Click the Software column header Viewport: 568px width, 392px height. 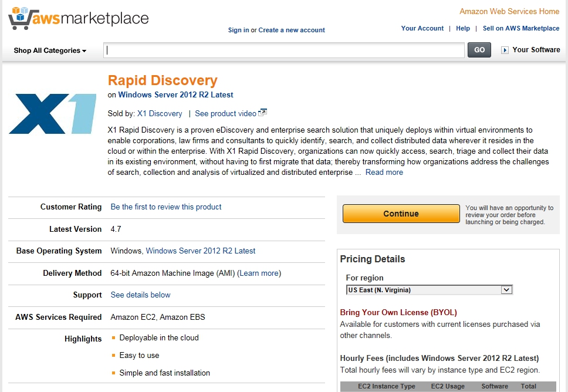click(x=495, y=386)
